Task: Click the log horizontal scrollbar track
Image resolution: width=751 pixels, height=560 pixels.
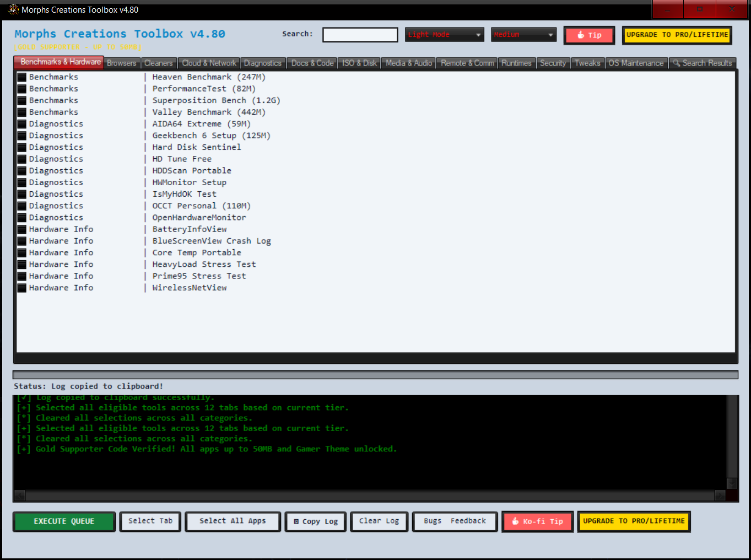Action: click(x=370, y=495)
